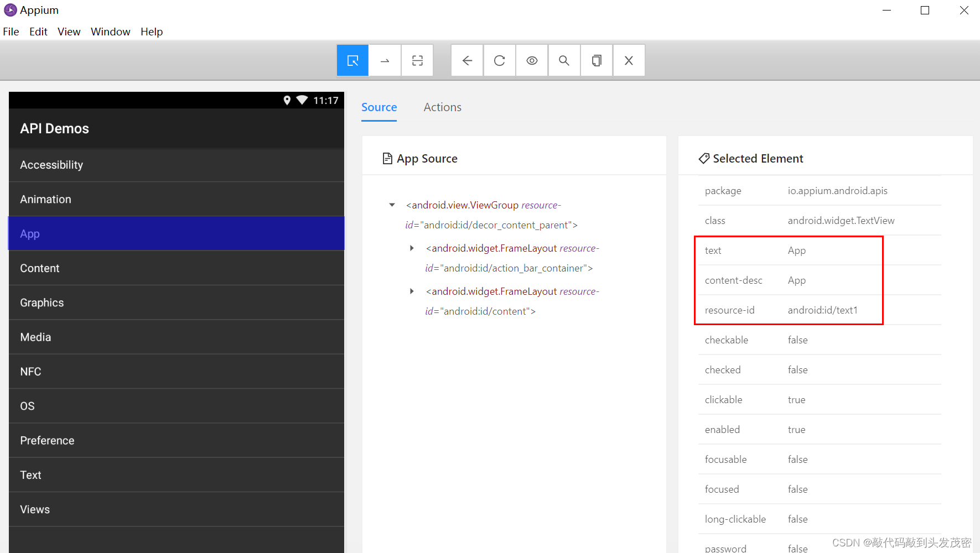Click the android.widget.TextView class value
Viewport: 980px width, 553px height.
pyautogui.click(x=841, y=221)
